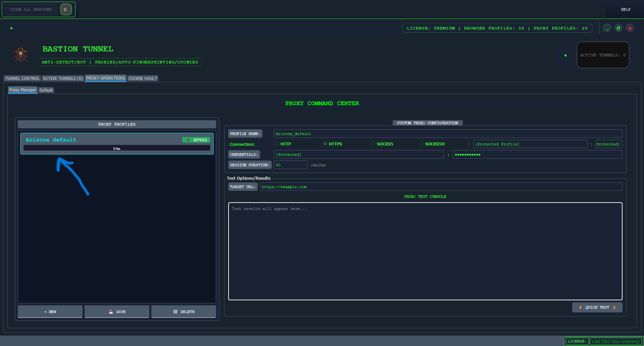Click the credentials username field
Image resolution: width=644 pixels, height=346 pixels.
coord(359,155)
